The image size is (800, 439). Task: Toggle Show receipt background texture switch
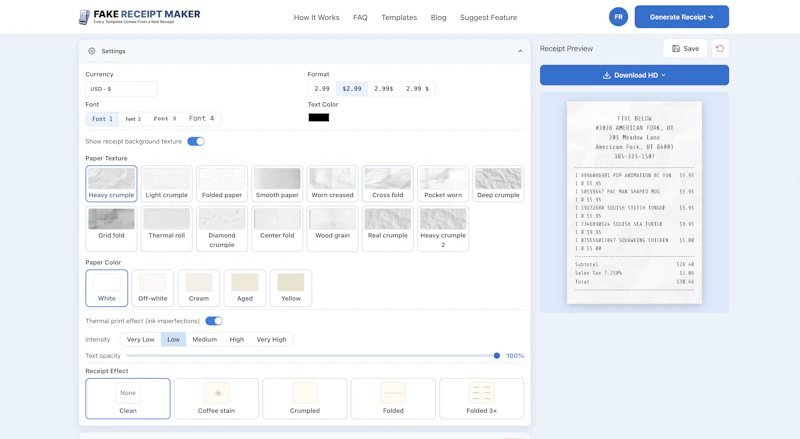click(196, 141)
